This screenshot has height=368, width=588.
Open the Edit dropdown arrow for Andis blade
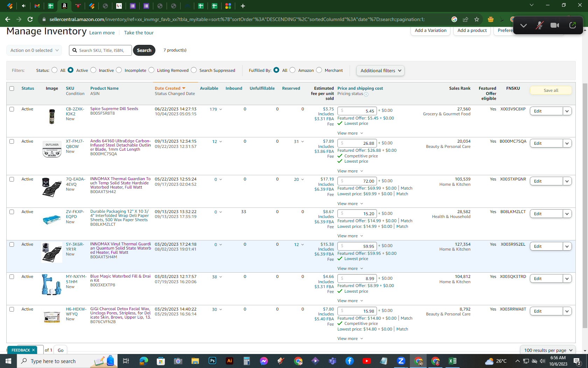click(567, 143)
